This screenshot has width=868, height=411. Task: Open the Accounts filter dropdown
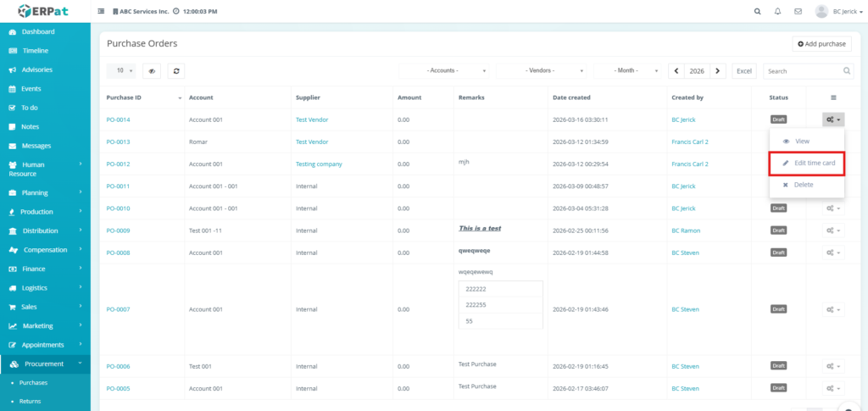pos(445,71)
